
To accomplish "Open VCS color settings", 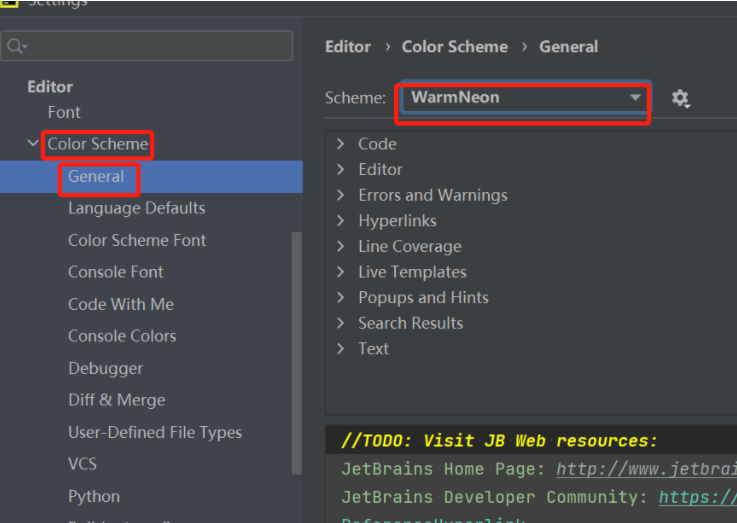I will point(82,464).
